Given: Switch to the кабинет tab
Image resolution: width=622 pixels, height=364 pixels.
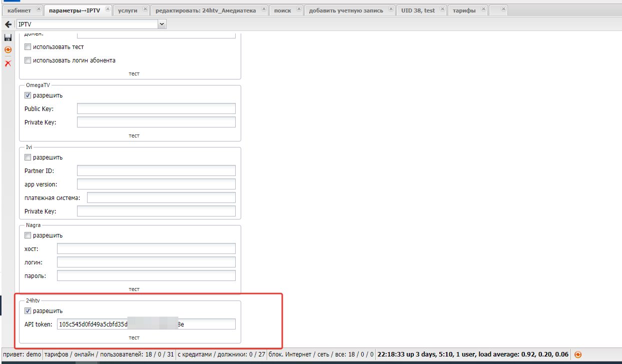Looking at the screenshot, I should pyautogui.click(x=20, y=10).
